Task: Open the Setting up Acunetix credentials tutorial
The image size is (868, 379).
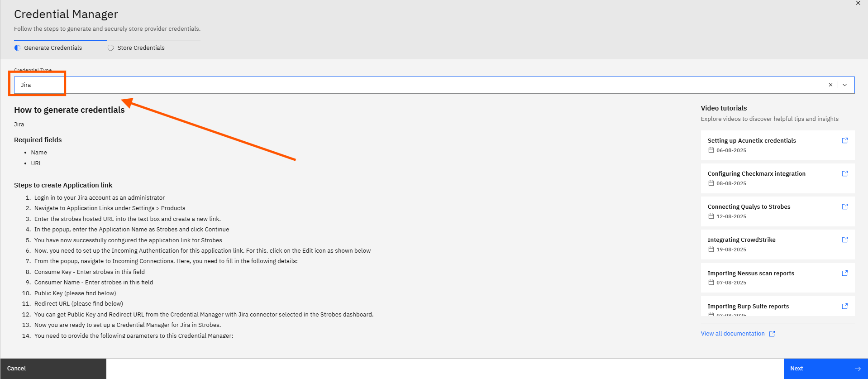Action: click(777, 145)
